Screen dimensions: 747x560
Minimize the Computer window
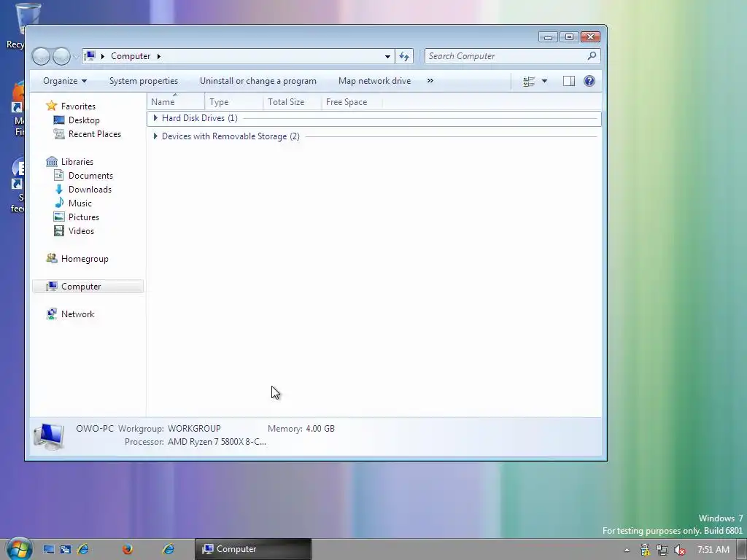tap(549, 37)
